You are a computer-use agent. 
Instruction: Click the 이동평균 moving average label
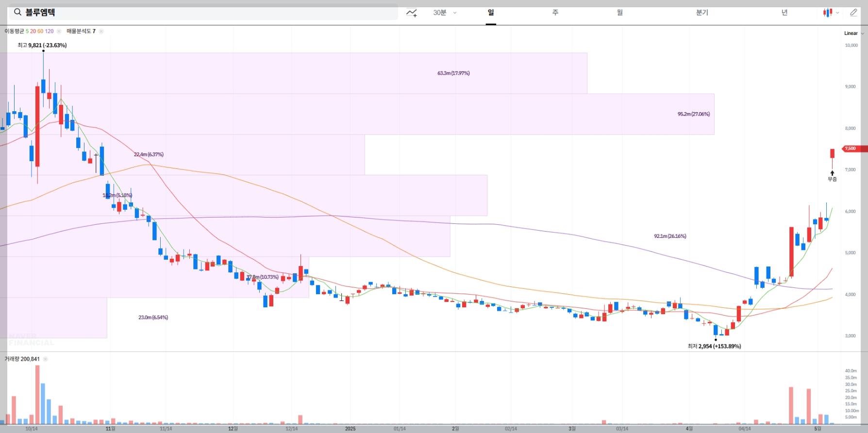pyautogui.click(x=14, y=31)
